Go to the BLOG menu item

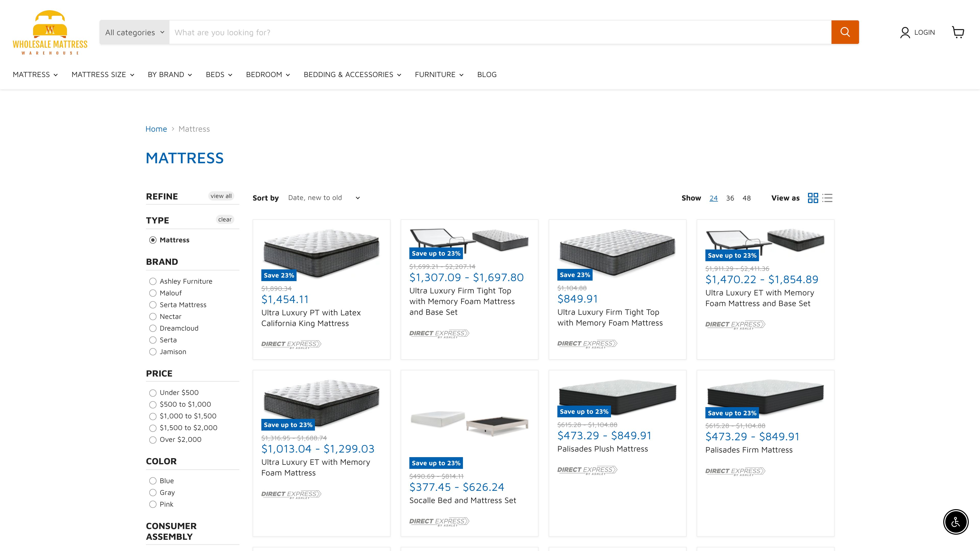coord(487,74)
